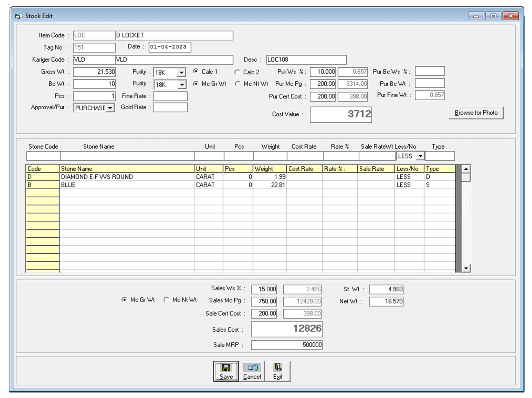Click the weight cell 22.81
The image size is (532, 398).
(x=270, y=185)
